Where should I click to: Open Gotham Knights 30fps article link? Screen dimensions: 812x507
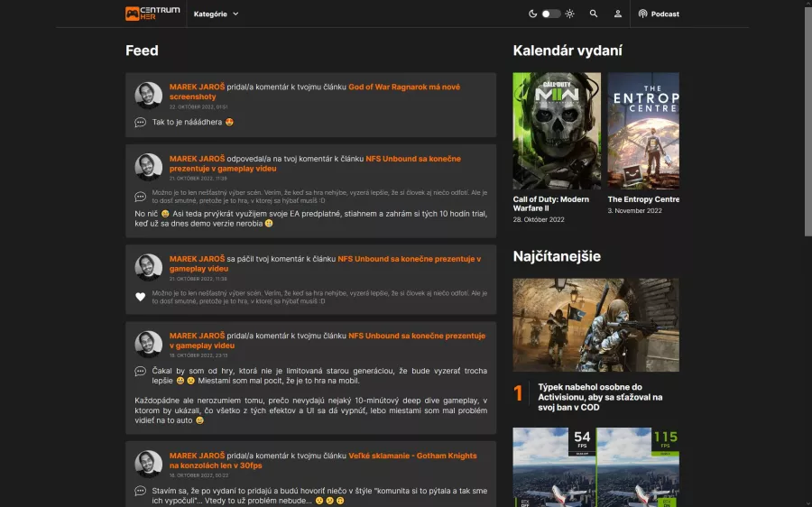[323, 460]
